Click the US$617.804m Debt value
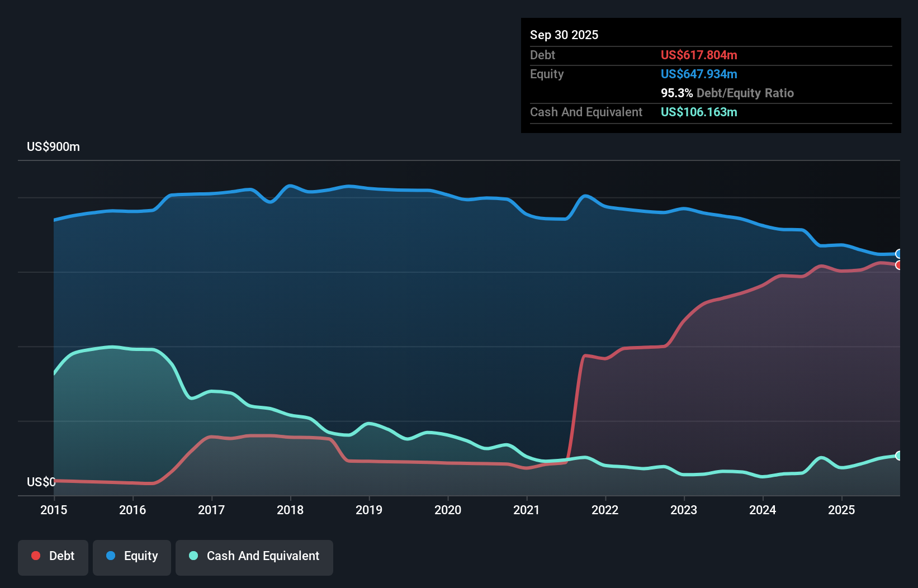This screenshot has height=588, width=918. 699,55
